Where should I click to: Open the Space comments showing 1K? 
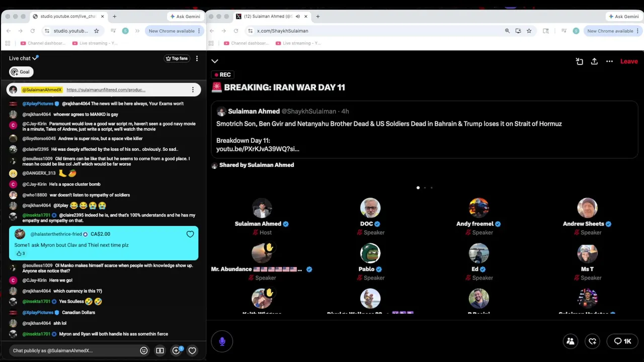622,341
